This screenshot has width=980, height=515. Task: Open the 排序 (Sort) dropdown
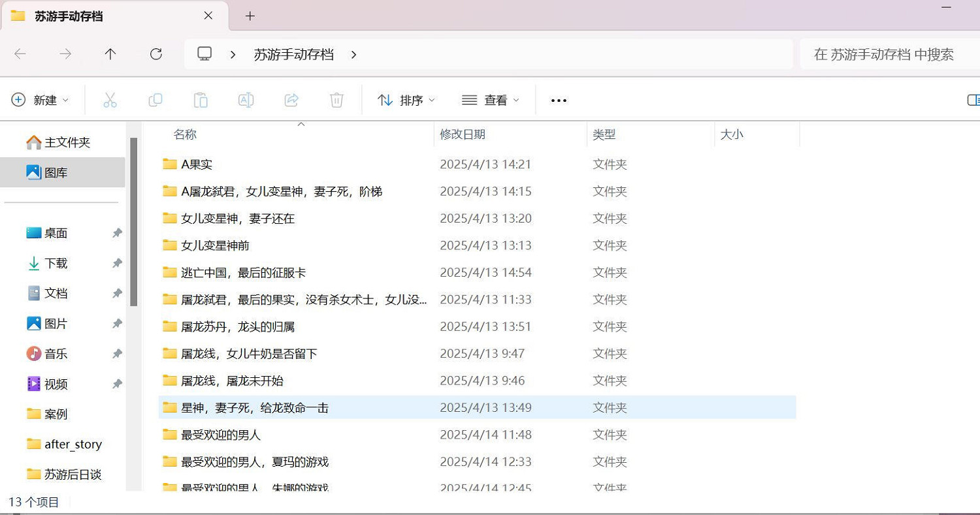[x=405, y=99]
